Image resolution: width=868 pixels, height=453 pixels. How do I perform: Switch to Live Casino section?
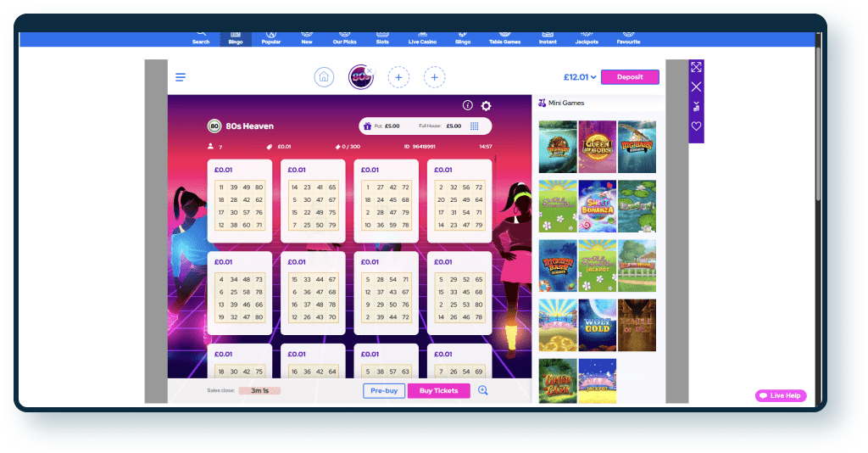(422, 39)
